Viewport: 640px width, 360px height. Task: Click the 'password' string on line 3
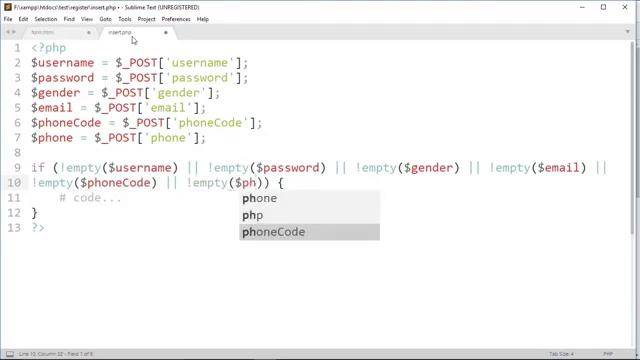click(x=200, y=78)
